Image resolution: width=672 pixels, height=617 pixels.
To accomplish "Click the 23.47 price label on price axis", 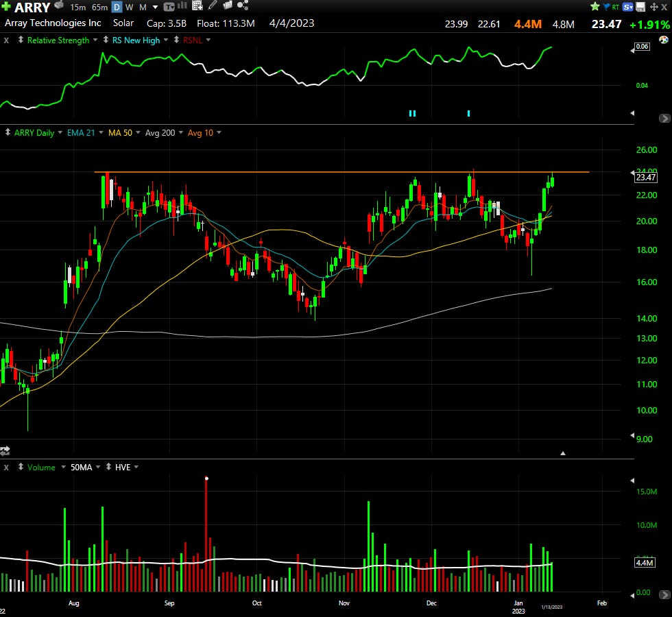I will coord(646,178).
